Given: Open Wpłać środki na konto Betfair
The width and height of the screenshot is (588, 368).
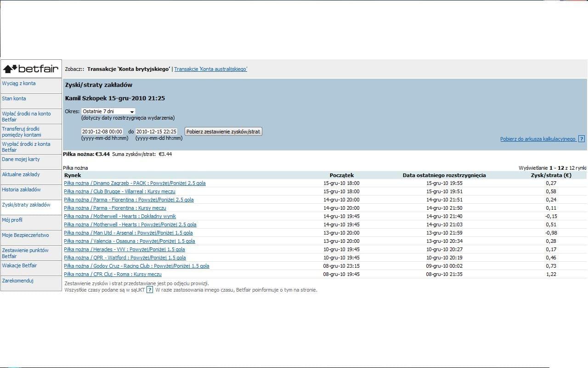Looking at the screenshot, I should click(26, 116).
